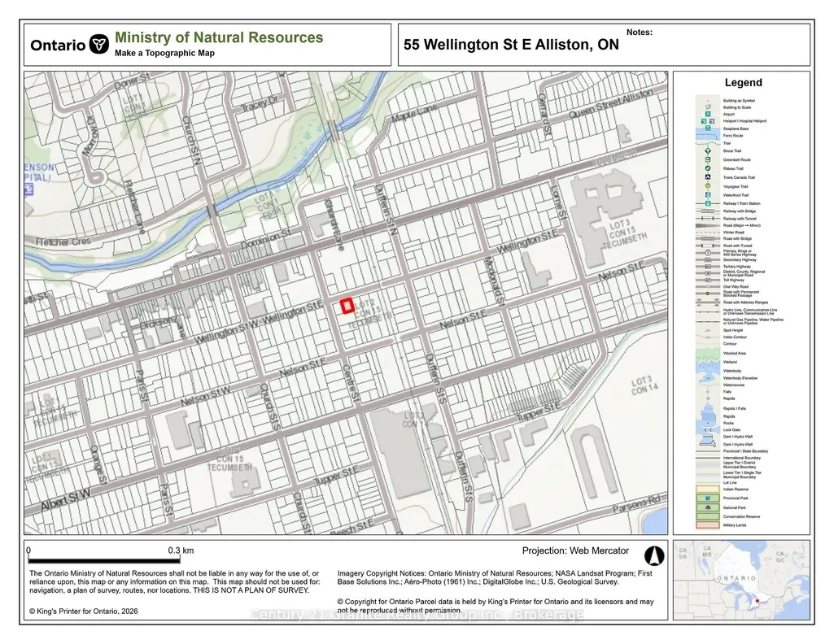Click the Waterfront Trail legend icon
Image resolution: width=834 pixels, height=644 pixels.
pos(708,195)
